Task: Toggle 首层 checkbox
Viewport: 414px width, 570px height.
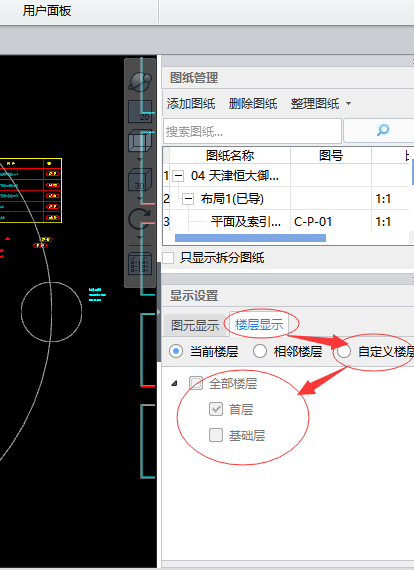Action: pos(216,409)
